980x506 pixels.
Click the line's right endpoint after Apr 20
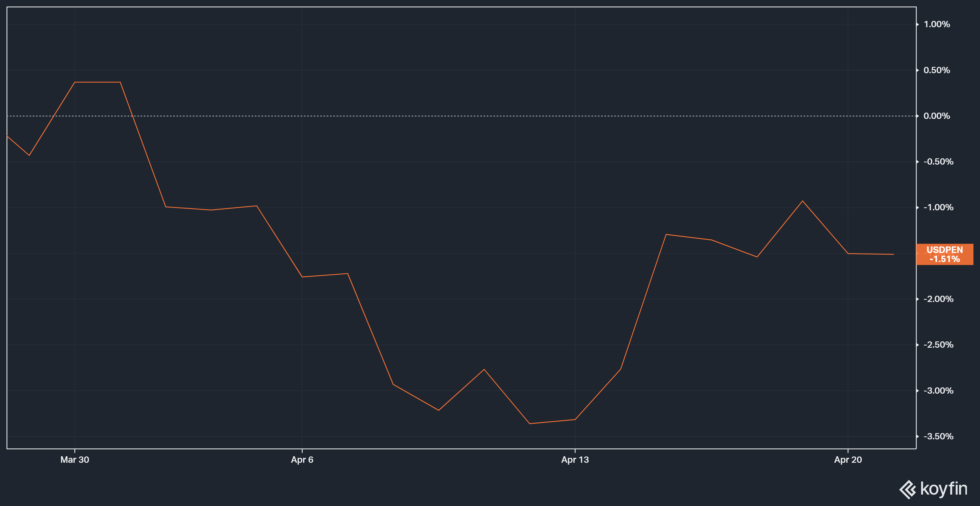[x=893, y=254]
